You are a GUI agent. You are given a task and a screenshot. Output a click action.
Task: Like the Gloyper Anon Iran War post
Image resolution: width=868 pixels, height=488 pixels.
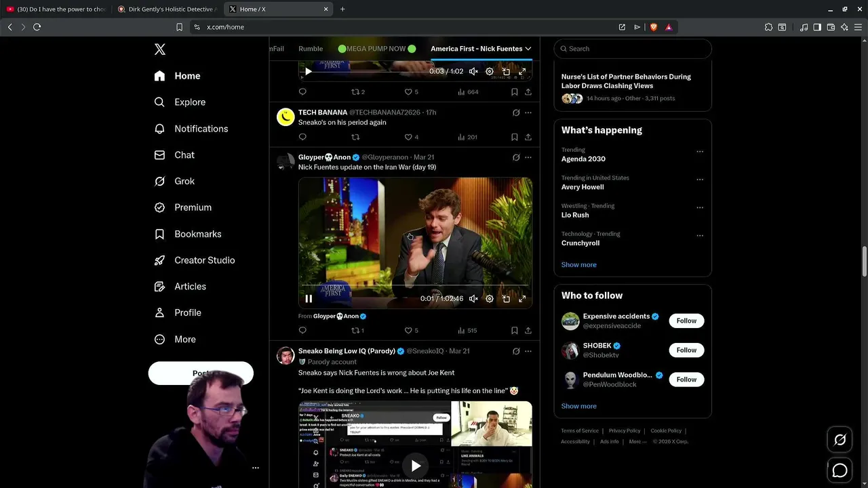coord(412,331)
